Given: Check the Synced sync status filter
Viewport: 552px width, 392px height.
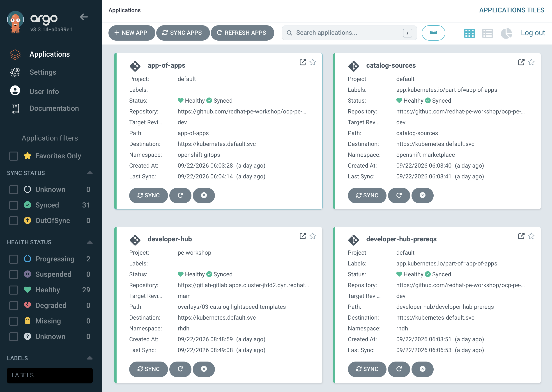Looking at the screenshot, I should point(14,205).
